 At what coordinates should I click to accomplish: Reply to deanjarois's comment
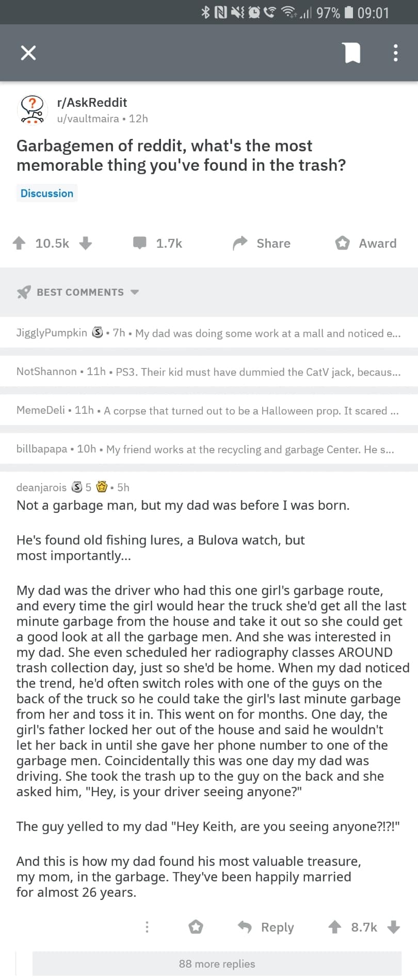tap(266, 927)
